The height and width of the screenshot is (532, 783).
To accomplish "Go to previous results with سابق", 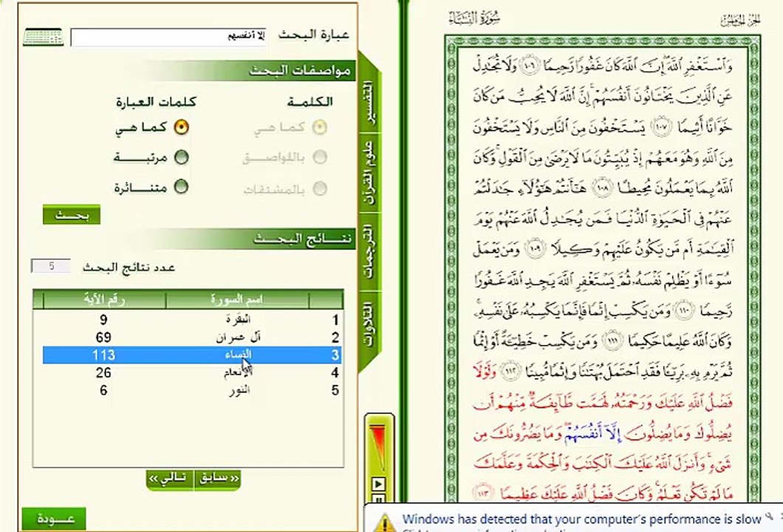I will [217, 479].
